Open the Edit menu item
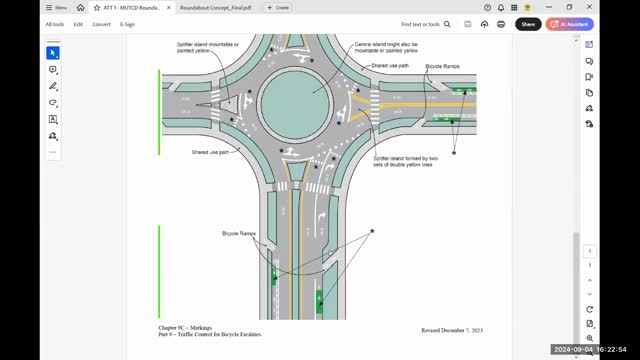Screen dimensions: 640x360 [78, 24]
